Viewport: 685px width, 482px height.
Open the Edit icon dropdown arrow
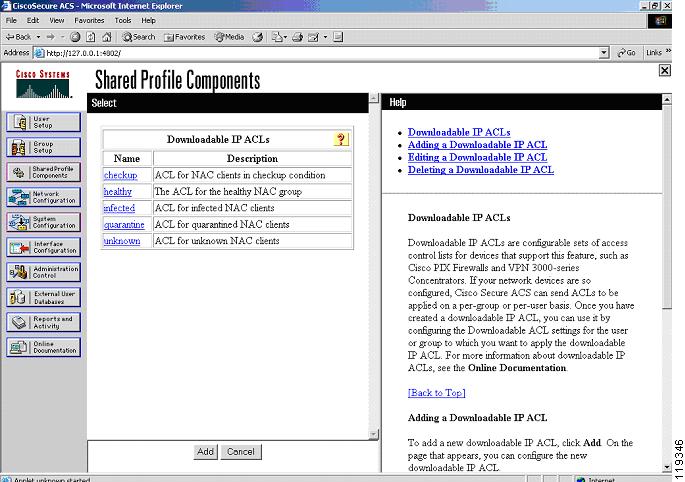[x=325, y=37]
